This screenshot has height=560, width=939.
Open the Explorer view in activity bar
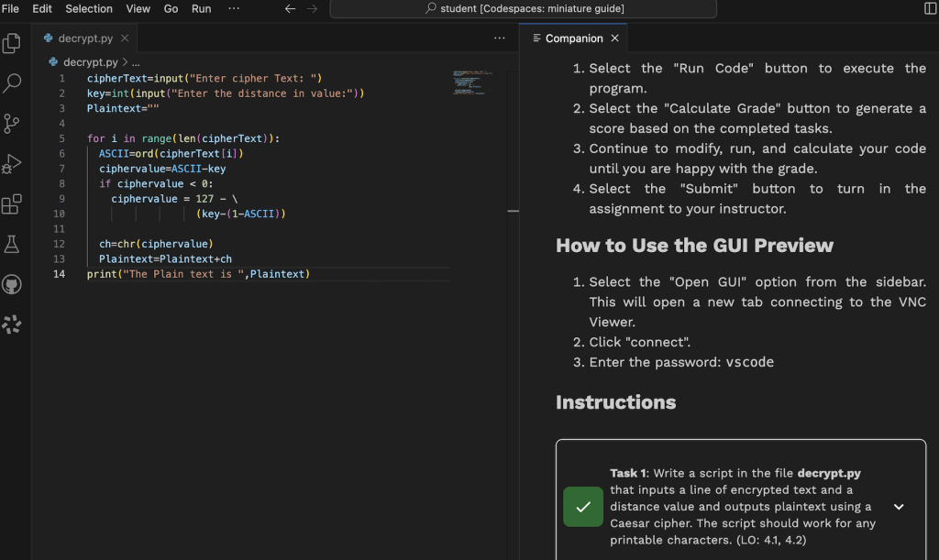coord(12,43)
